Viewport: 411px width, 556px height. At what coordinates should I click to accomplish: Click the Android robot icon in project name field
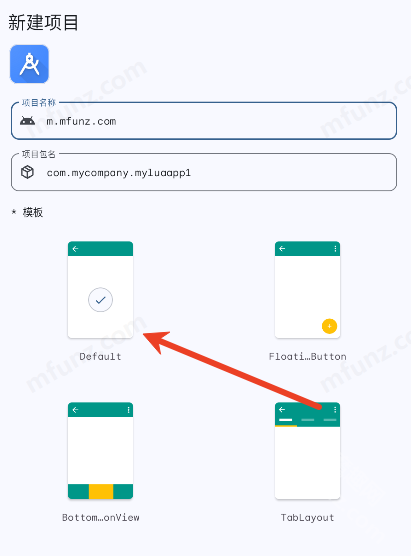(27, 121)
